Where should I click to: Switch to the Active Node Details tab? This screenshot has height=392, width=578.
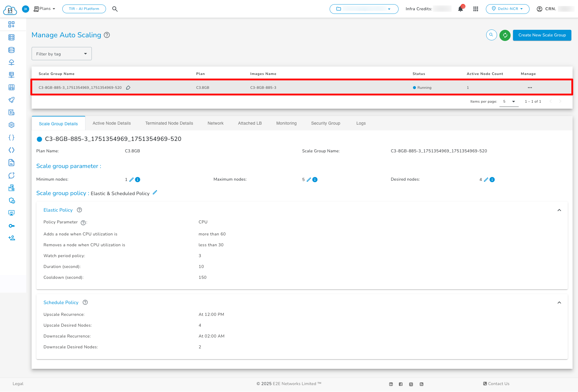pyautogui.click(x=111, y=123)
